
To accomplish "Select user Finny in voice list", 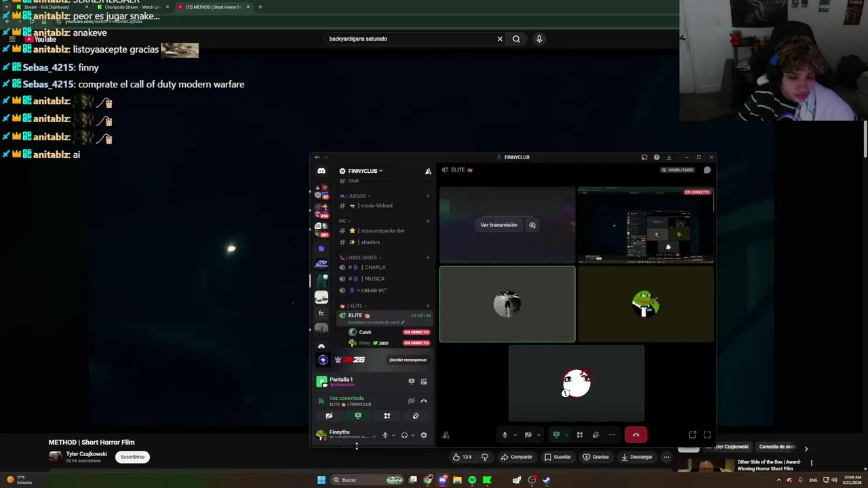I will 389,343.
